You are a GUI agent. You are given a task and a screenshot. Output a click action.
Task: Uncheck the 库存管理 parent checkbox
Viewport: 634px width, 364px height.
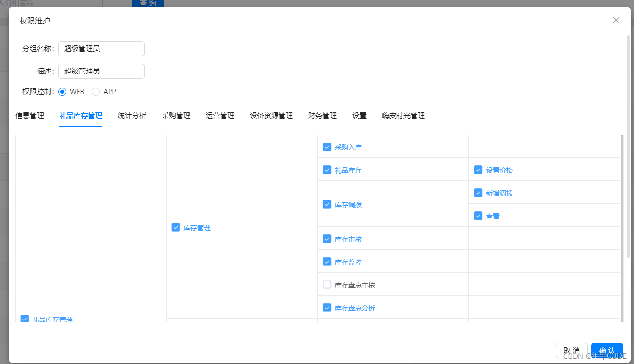click(x=176, y=227)
